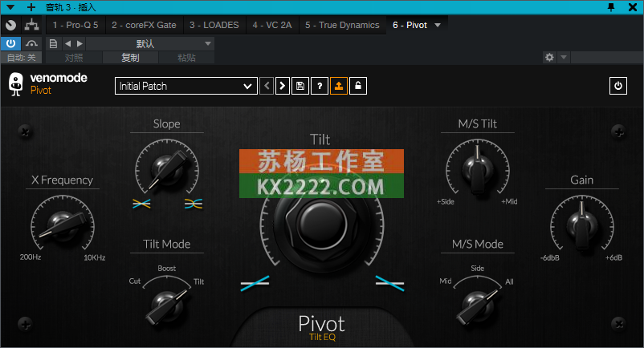Switch to the 4 - VC 2A tab
The width and height of the screenshot is (644, 348).
coord(272,25)
